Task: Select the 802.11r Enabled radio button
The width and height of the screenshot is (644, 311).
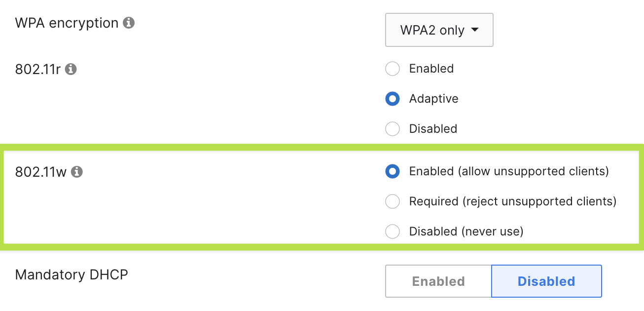Action: coord(393,69)
